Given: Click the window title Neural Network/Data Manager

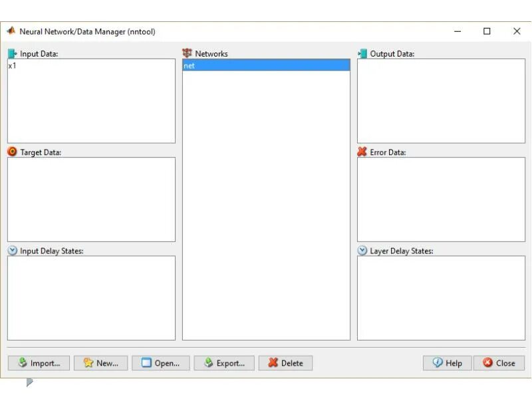Looking at the screenshot, I should (87, 31).
